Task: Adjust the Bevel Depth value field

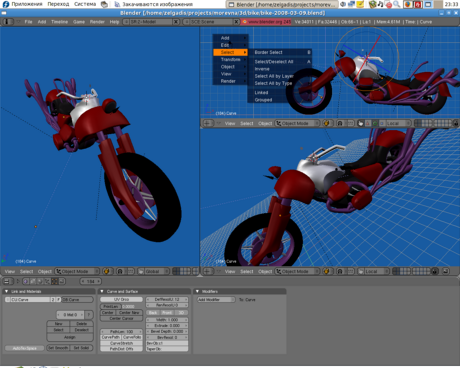Action: [x=167, y=331]
